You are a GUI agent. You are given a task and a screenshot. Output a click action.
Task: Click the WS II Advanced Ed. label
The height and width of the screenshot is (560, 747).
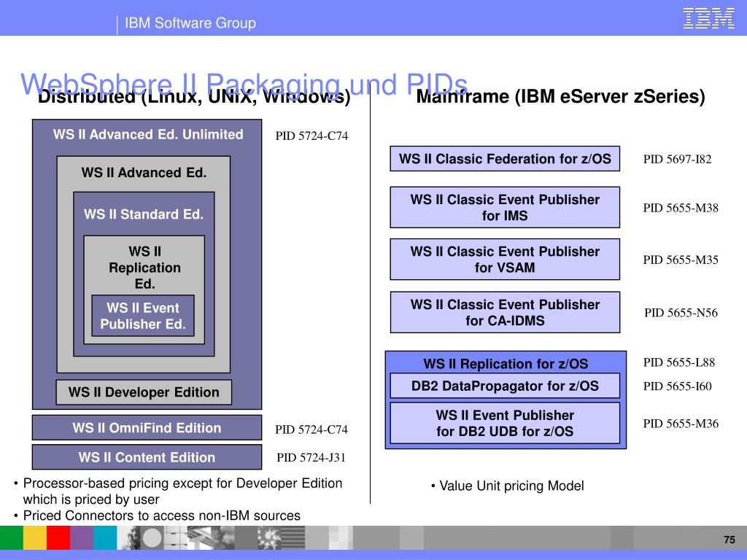144,172
